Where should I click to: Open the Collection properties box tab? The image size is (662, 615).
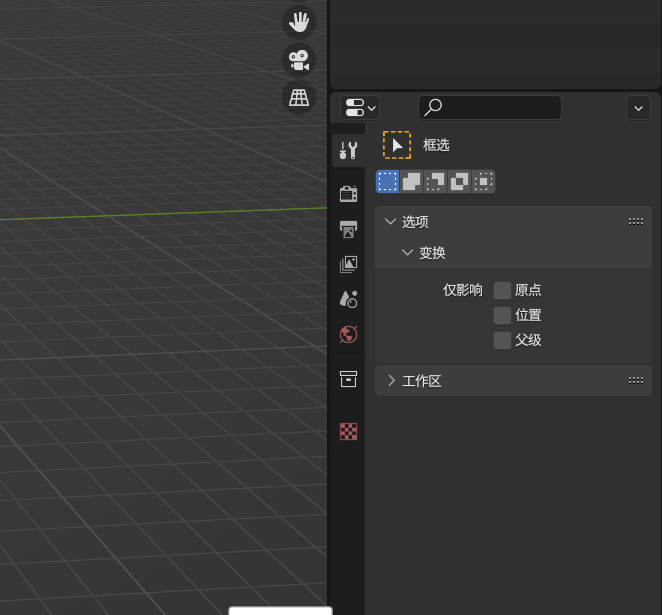point(348,379)
